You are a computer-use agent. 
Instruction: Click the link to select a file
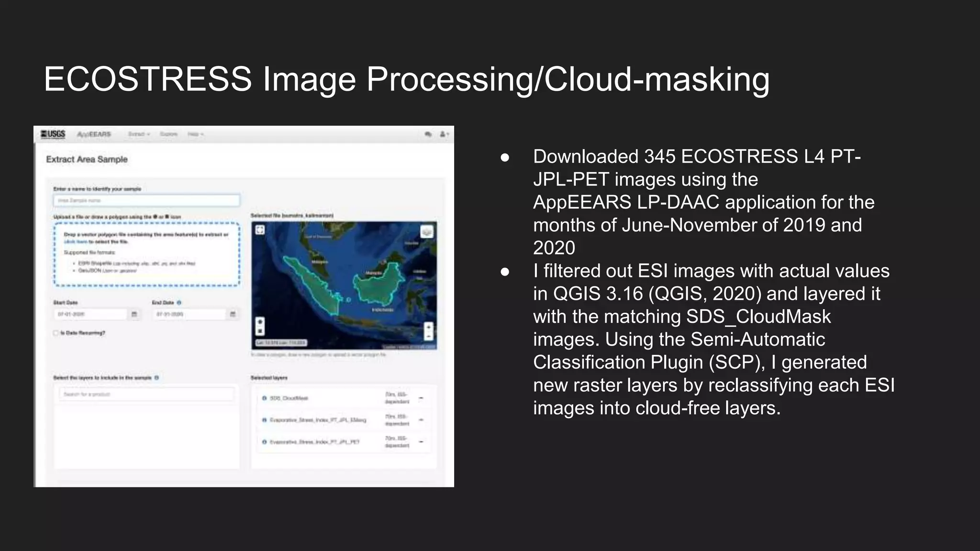tap(76, 242)
